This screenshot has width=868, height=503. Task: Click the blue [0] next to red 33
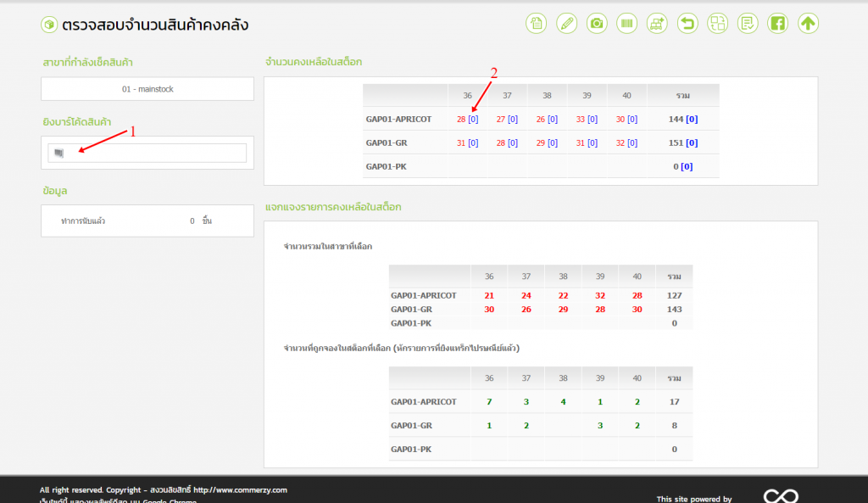pyautogui.click(x=593, y=119)
